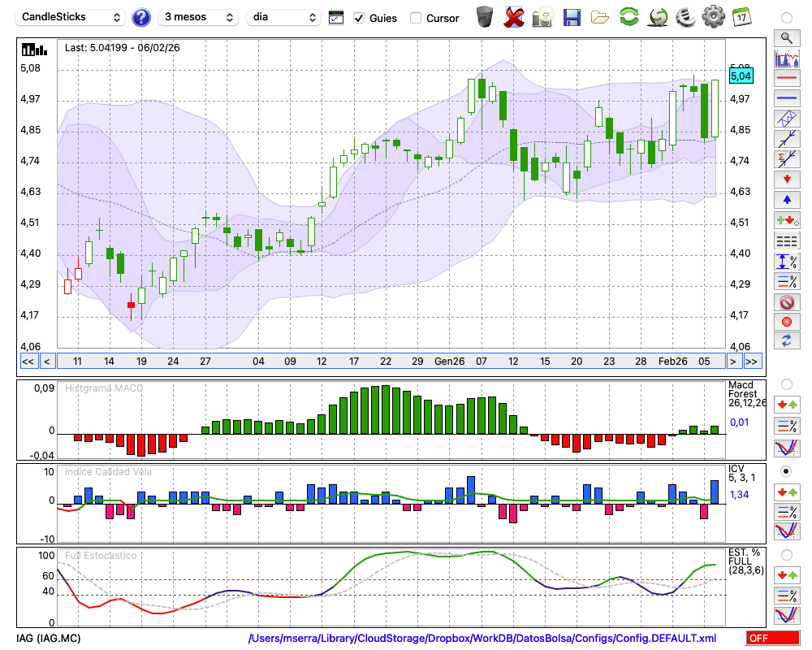812x650 pixels.
Task: Select the blue horizontal line tool
Action: click(x=787, y=98)
